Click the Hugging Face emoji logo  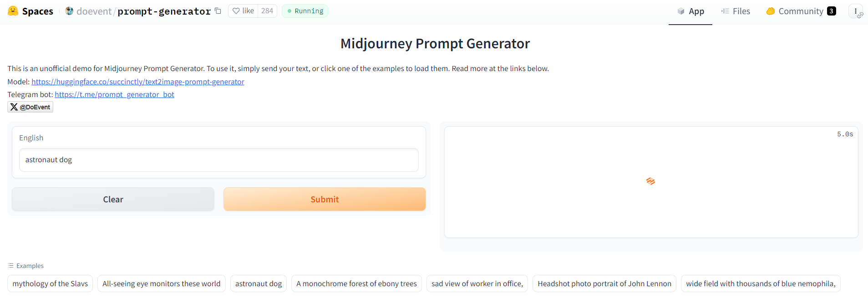click(x=12, y=11)
